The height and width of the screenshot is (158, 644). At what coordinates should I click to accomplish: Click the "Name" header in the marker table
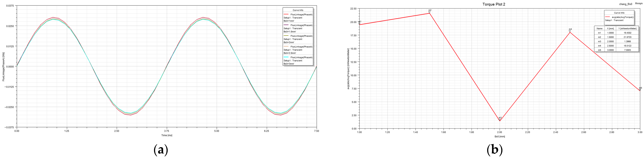pos(600,29)
